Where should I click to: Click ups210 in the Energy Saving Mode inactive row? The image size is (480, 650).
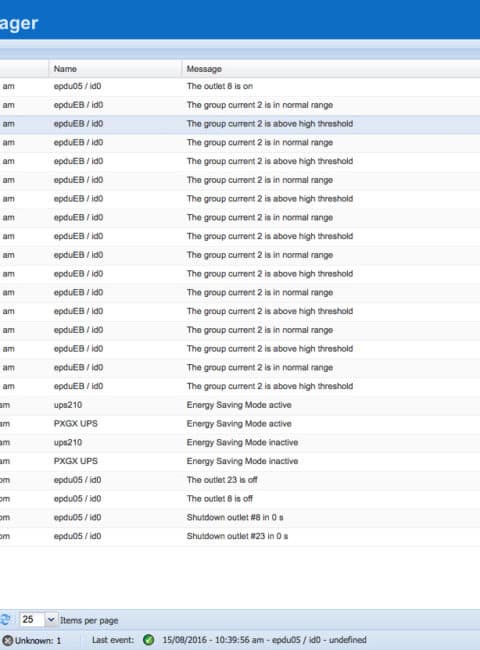tap(68, 442)
